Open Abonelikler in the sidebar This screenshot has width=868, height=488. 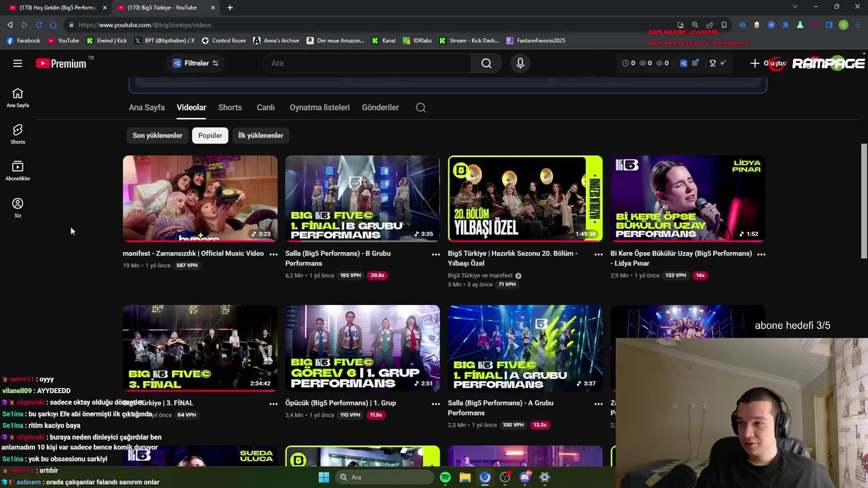18,171
